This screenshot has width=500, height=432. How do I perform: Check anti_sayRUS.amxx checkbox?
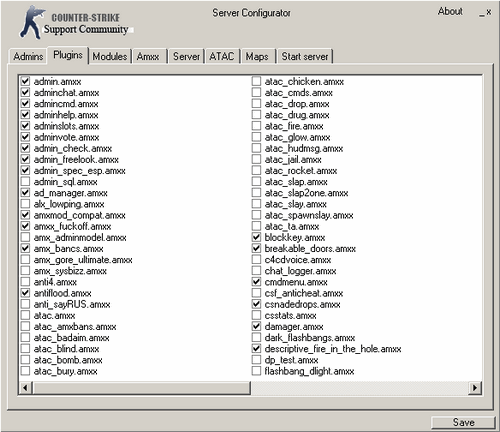pos(25,304)
